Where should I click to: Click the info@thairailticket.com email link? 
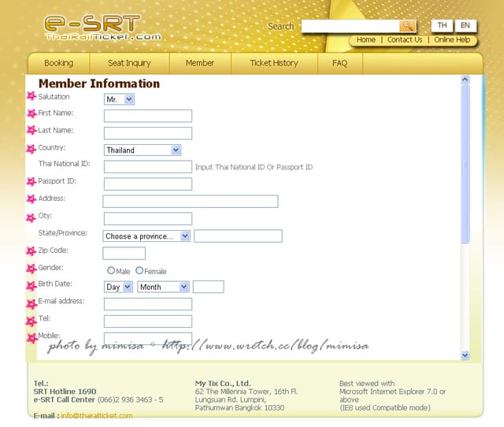click(97, 415)
